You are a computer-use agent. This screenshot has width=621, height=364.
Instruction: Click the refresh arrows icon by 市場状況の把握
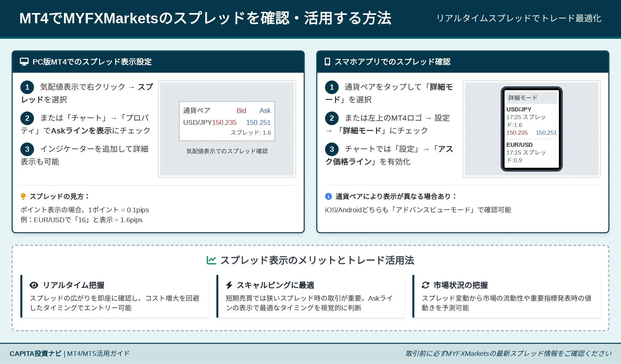click(425, 285)
